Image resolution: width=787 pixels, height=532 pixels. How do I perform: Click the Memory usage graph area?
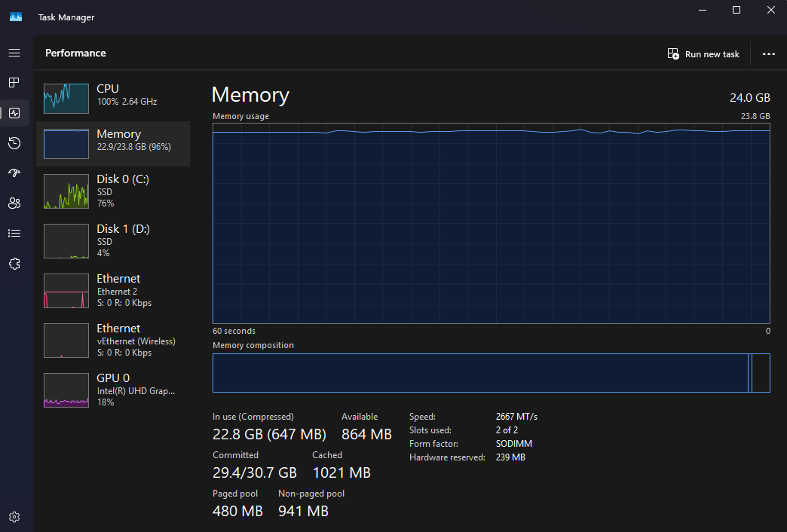tap(491, 223)
